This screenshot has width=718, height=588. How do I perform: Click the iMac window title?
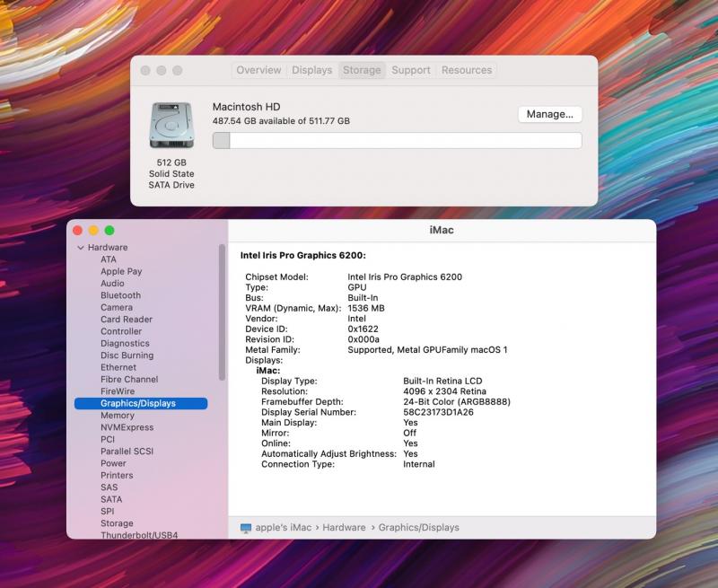pyautogui.click(x=442, y=231)
